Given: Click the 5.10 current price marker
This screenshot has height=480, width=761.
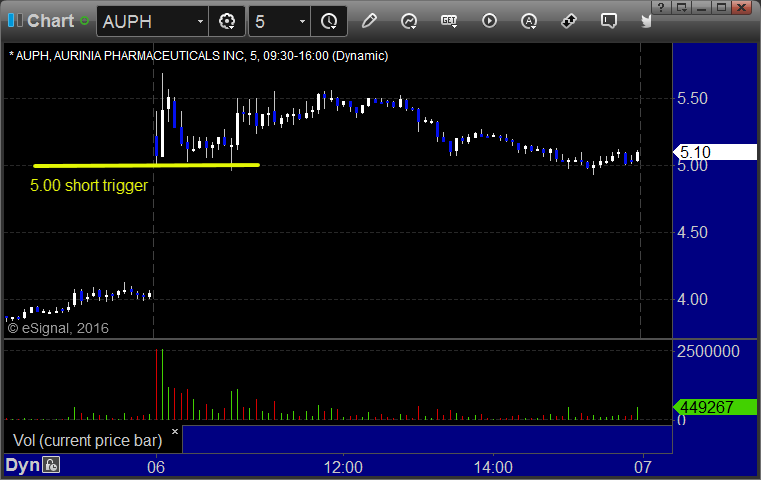Looking at the screenshot, I should click(x=715, y=152).
